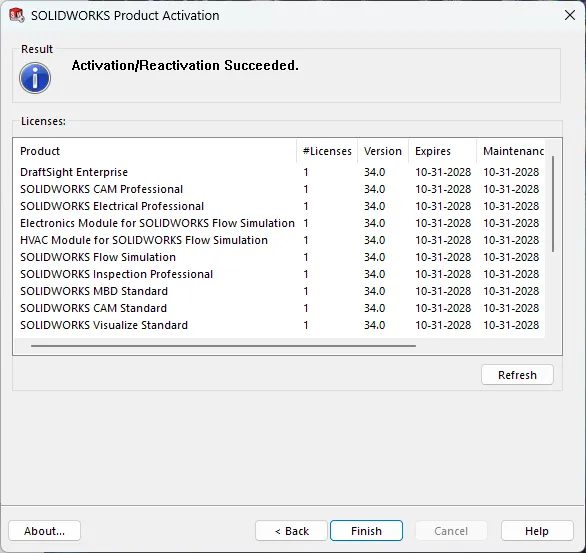Sort by the Expires column header
Viewport: 586px width, 553px height.
[442, 151]
